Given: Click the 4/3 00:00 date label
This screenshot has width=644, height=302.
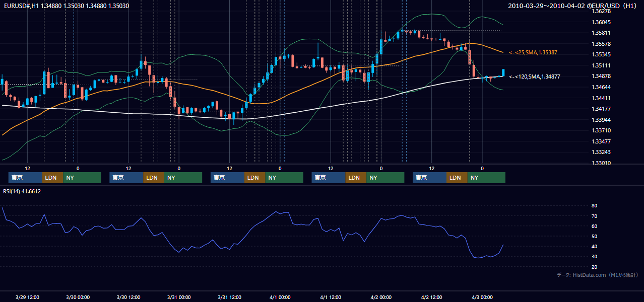Looking at the screenshot, I should tap(482, 297).
